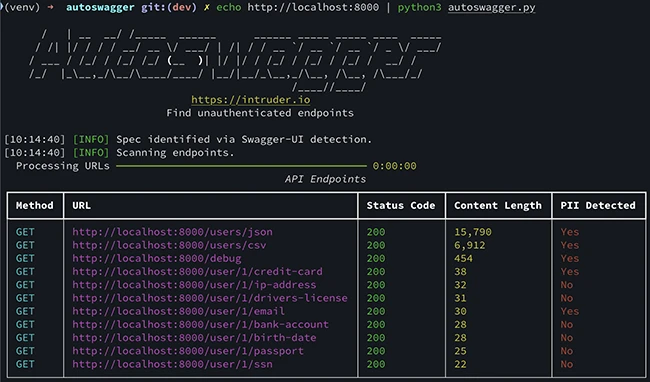The height and width of the screenshot is (382, 650).
Task: Click the users/csv endpoint URL
Action: (169, 245)
